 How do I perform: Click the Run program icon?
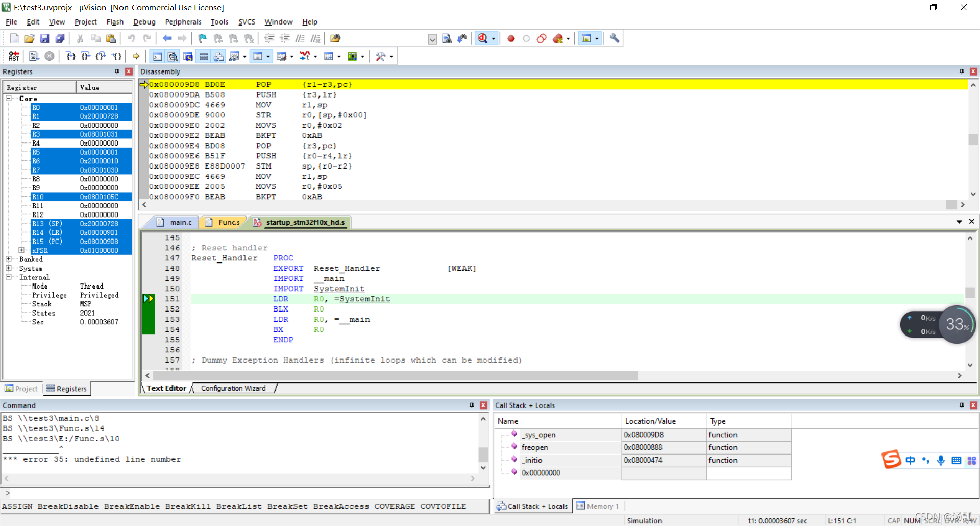(34, 56)
